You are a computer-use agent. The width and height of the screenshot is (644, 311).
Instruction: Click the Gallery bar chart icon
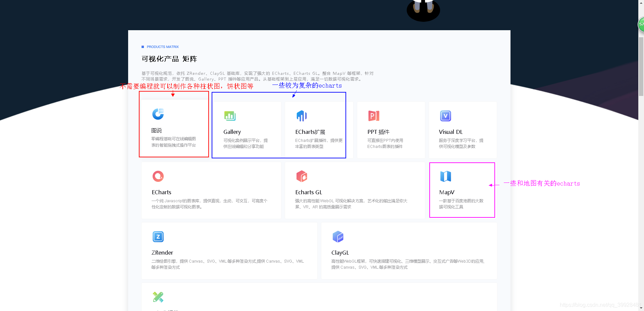pyautogui.click(x=230, y=116)
